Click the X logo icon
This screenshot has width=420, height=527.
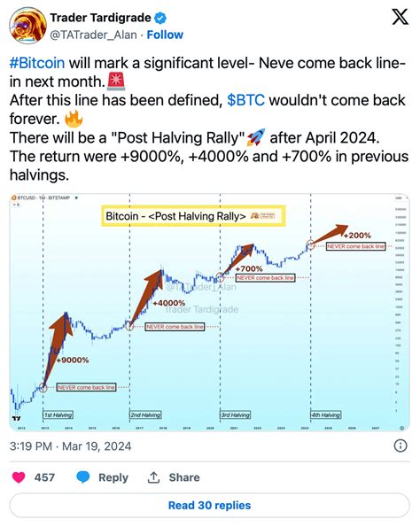[x=401, y=17]
